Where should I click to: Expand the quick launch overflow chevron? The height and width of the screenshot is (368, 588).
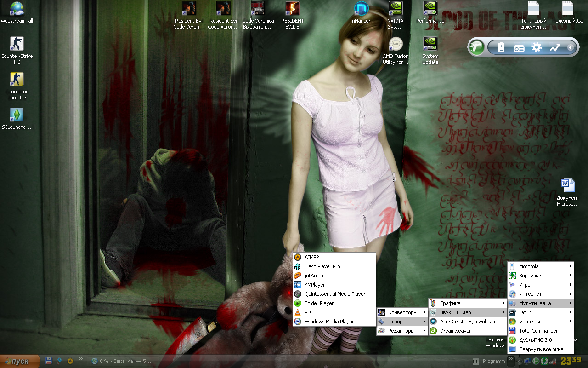click(x=81, y=359)
